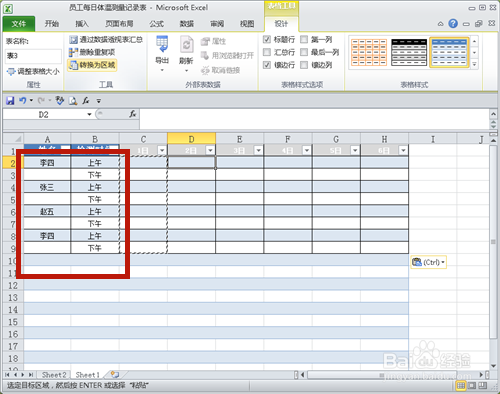Apply the blue table style thumbnail

[x=449, y=52]
